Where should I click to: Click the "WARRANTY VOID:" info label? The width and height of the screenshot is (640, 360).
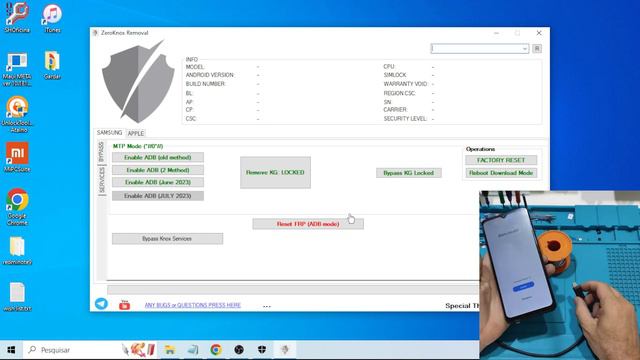point(406,84)
